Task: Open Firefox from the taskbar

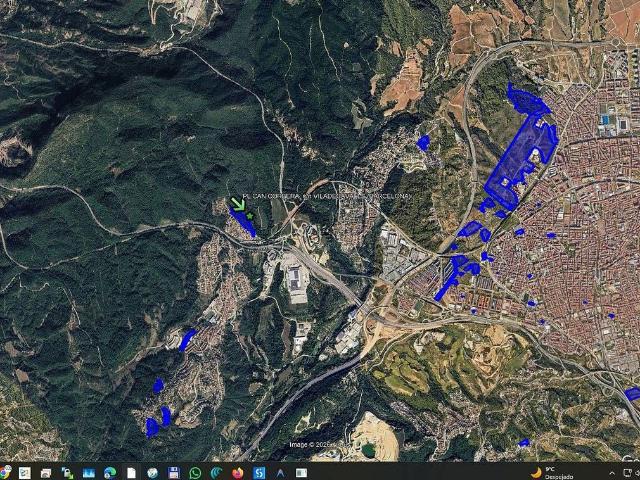Action: click(x=238, y=473)
